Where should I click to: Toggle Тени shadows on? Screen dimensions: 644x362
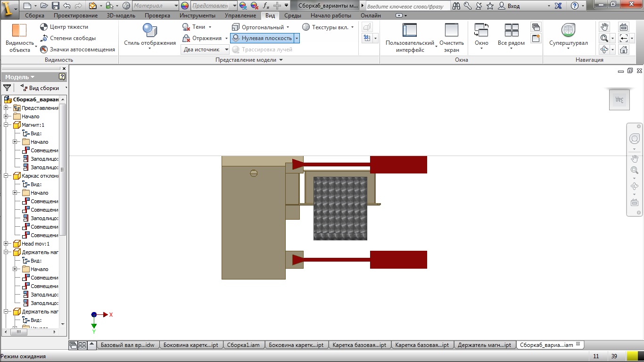[193, 27]
